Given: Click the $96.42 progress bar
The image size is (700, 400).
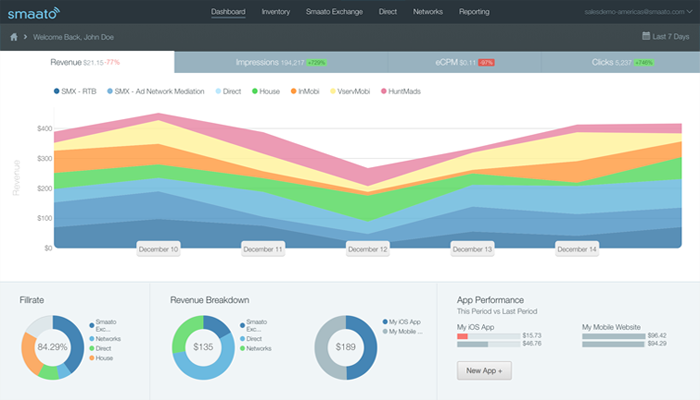Looking at the screenshot, I should click(x=613, y=336).
